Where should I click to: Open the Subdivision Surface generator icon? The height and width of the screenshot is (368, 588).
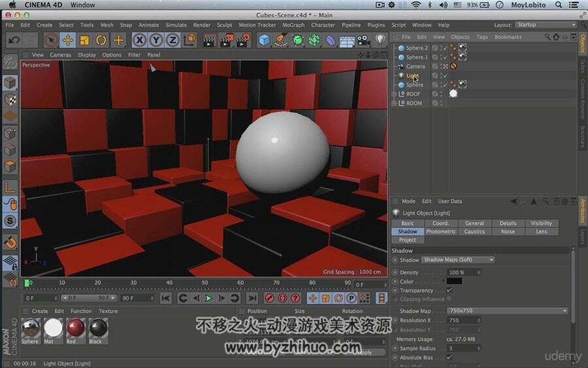[297, 40]
